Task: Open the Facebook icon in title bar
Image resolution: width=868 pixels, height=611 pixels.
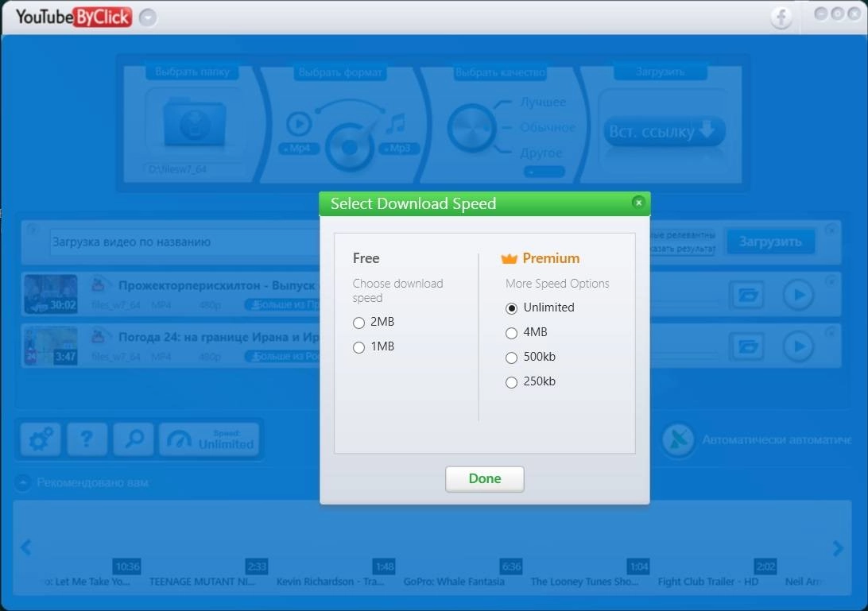Action: tap(781, 17)
